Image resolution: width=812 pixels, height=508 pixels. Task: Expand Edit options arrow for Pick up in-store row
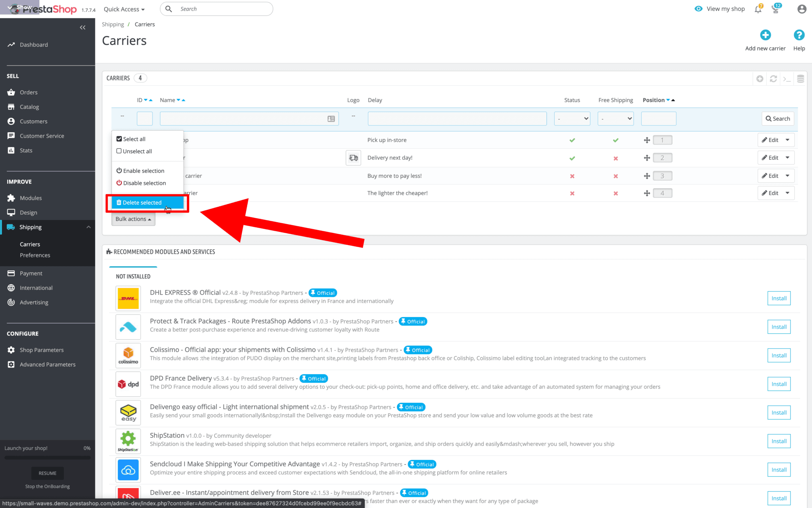[x=787, y=140]
